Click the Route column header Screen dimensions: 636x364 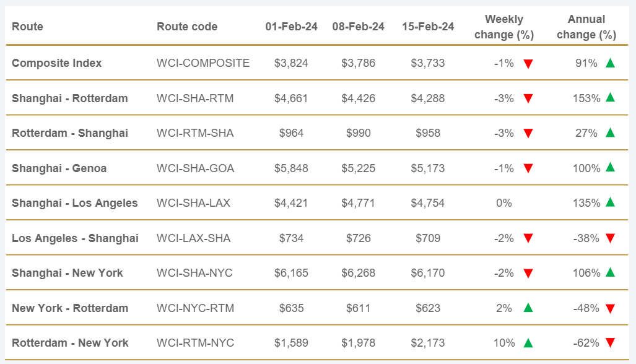click(x=28, y=27)
